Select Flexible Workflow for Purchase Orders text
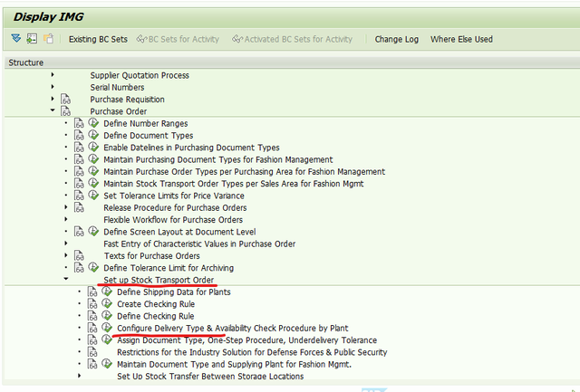This screenshot has height=392, width=580. click(173, 220)
